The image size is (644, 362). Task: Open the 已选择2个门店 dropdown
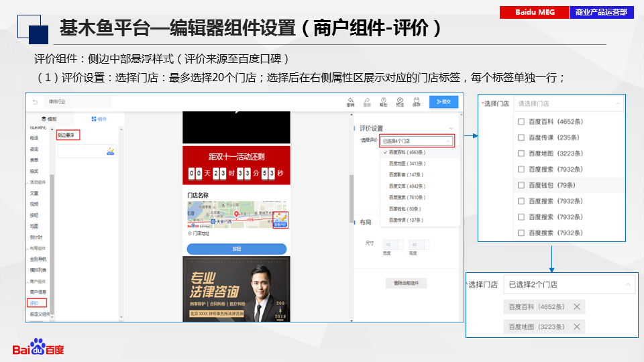pyautogui.click(x=570, y=284)
